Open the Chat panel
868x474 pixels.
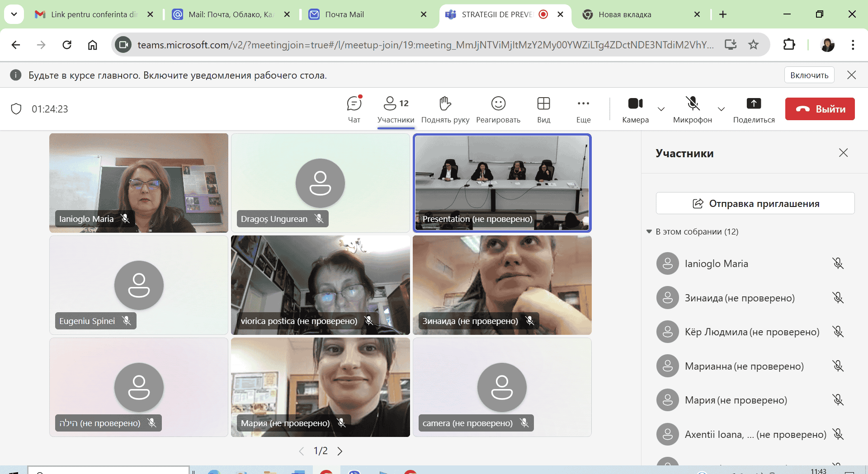[x=354, y=109]
